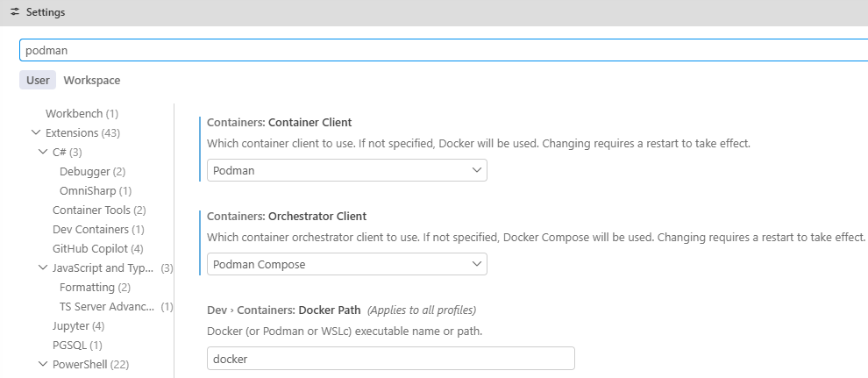Click the Docker executable name description
The height and width of the screenshot is (378, 868).
point(345,332)
